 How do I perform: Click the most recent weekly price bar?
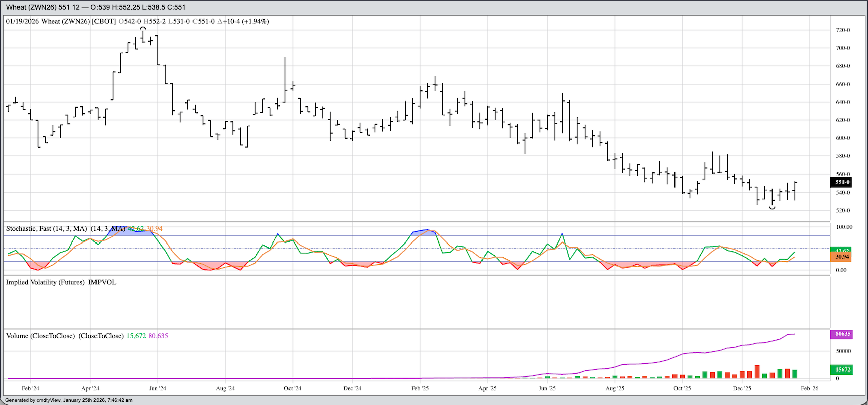click(x=795, y=190)
